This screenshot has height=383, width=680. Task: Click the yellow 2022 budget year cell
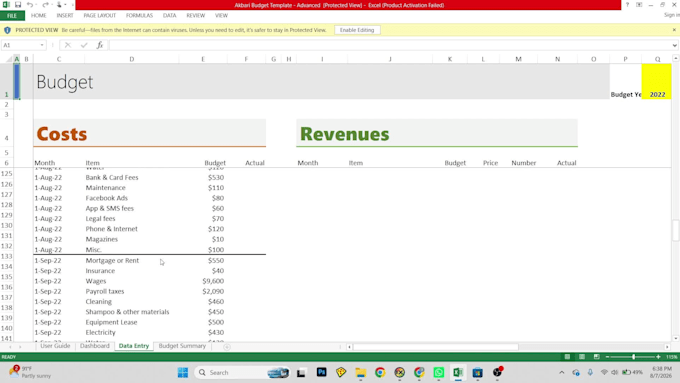pos(657,82)
